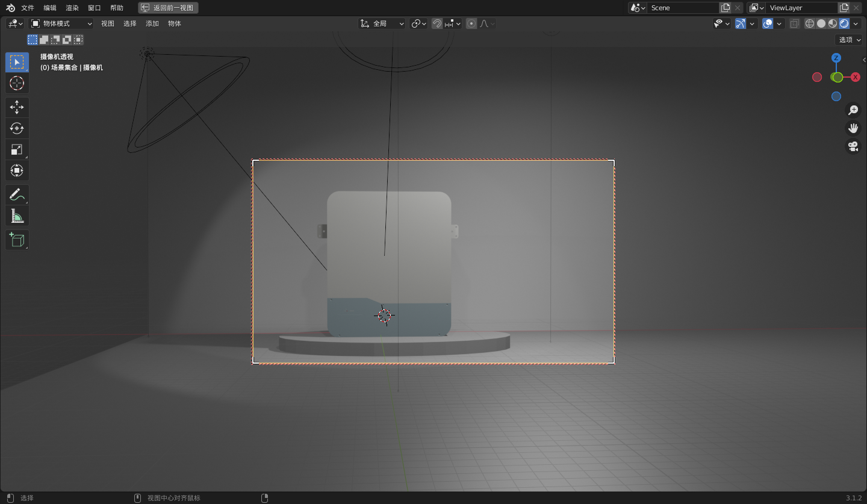Viewport: 867px width, 504px height.
Task: Set selection mode to extend
Action: tap(44, 40)
